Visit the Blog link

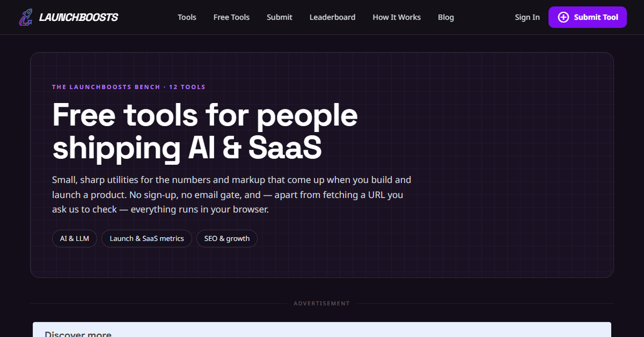pyautogui.click(x=446, y=17)
